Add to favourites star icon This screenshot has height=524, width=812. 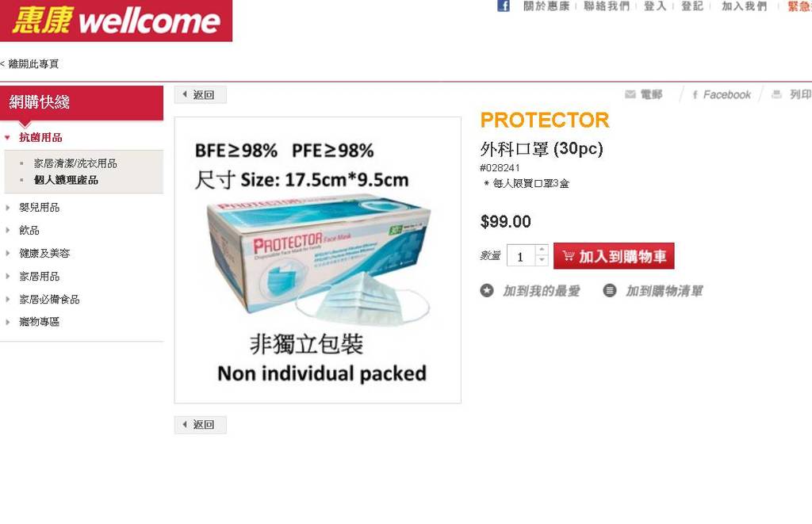click(x=487, y=290)
